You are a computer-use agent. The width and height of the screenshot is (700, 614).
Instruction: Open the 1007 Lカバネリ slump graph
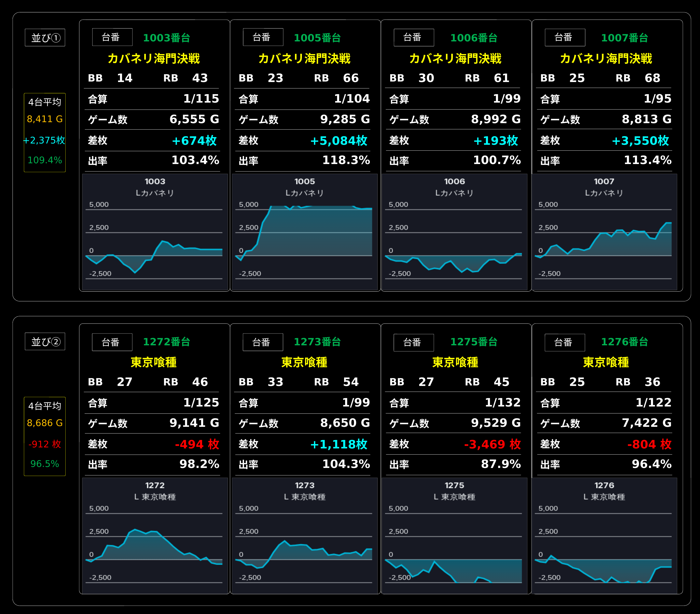pyautogui.click(x=604, y=232)
